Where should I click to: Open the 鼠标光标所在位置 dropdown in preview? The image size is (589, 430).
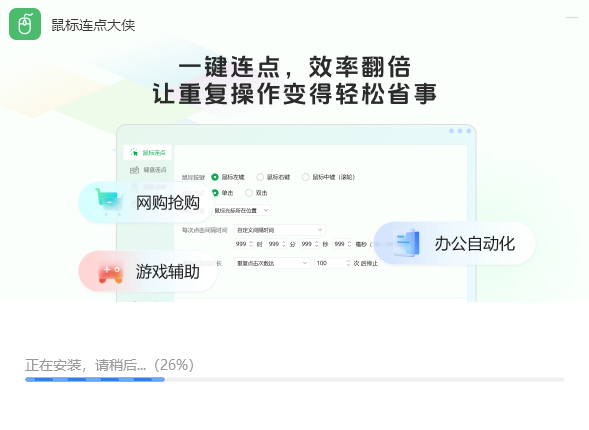click(242, 210)
